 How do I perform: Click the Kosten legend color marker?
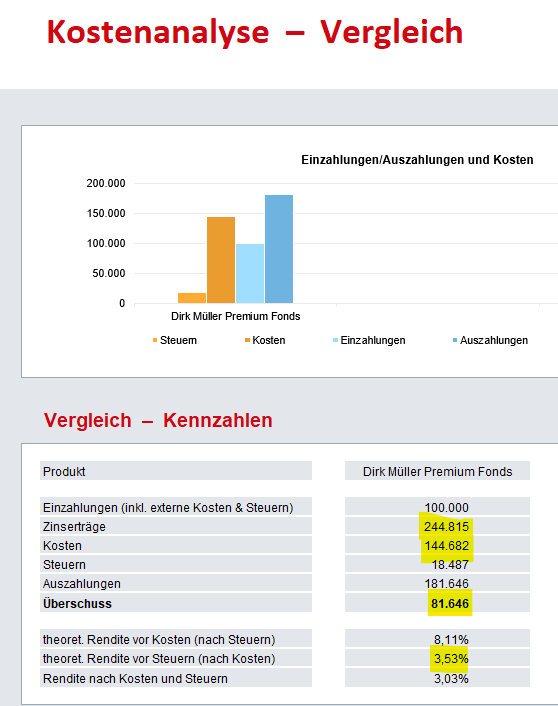click(247, 340)
